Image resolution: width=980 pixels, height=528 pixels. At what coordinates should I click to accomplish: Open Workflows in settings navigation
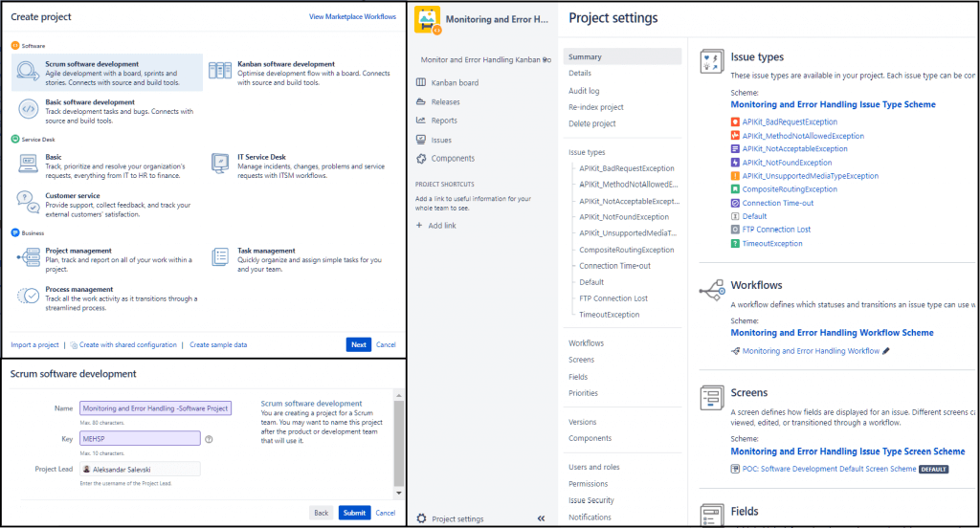(x=587, y=343)
